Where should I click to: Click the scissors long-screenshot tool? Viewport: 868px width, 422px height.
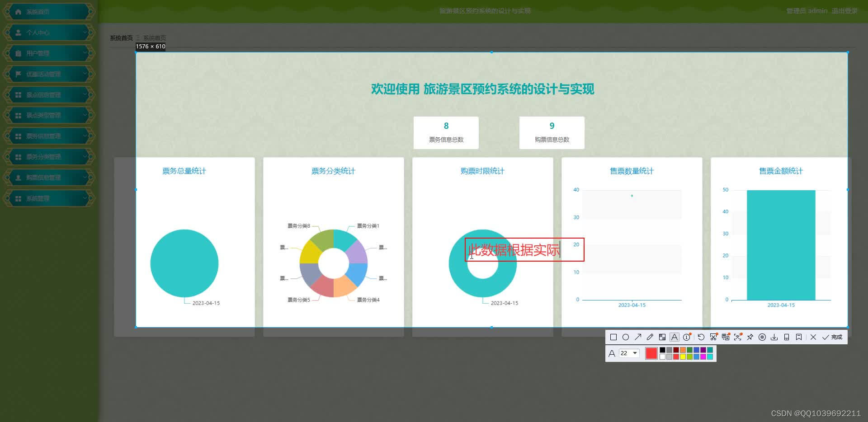tap(713, 337)
